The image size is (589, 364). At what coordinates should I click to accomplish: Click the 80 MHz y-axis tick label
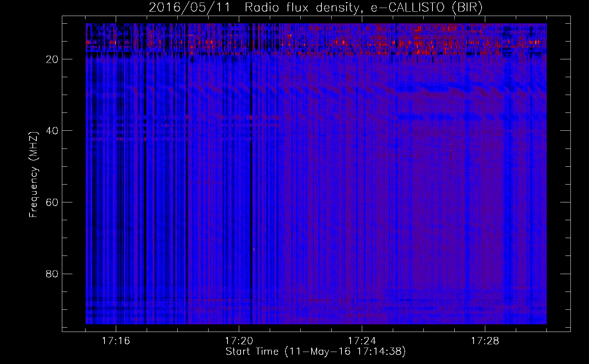point(52,274)
